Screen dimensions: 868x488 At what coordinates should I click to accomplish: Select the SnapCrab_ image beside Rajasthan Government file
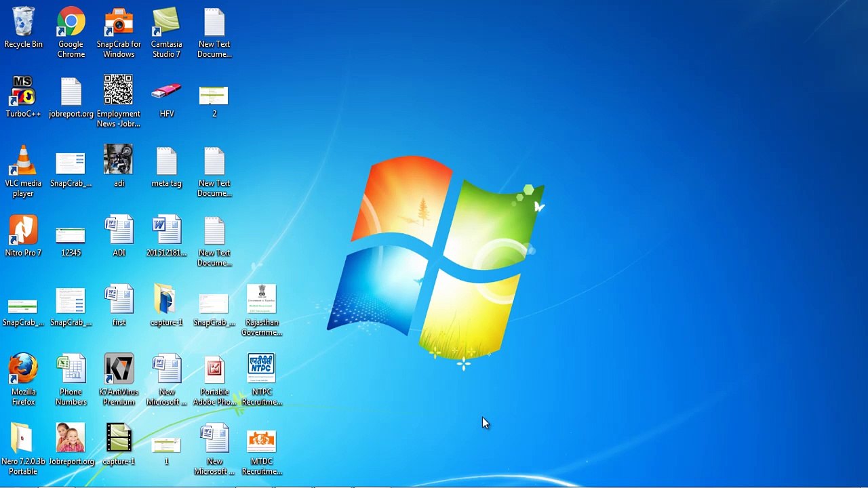pyautogui.click(x=214, y=309)
